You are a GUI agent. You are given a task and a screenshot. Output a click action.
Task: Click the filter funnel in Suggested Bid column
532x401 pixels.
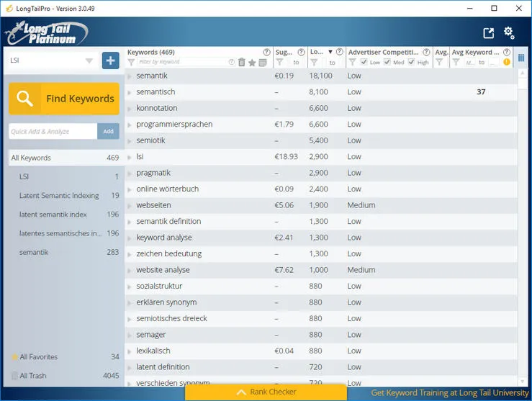(x=279, y=63)
